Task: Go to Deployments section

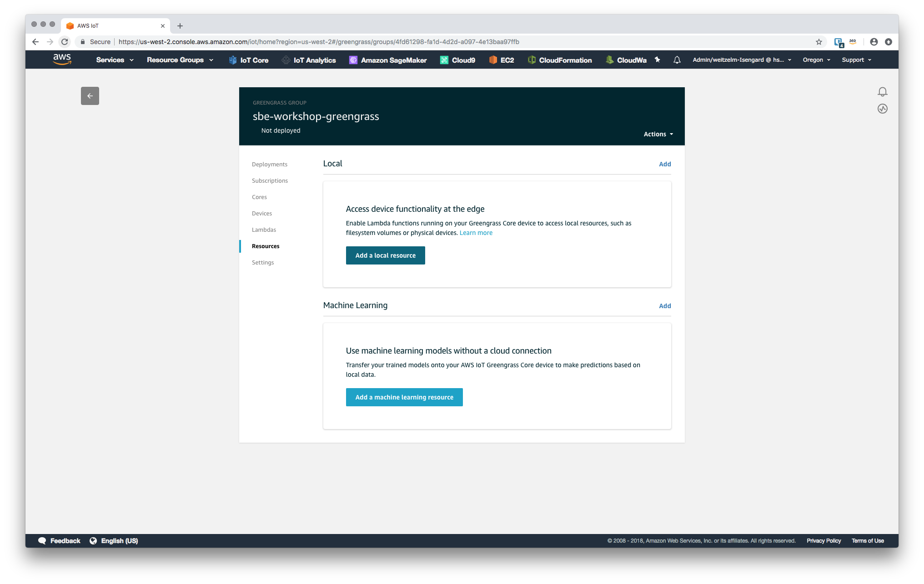Action: (270, 165)
